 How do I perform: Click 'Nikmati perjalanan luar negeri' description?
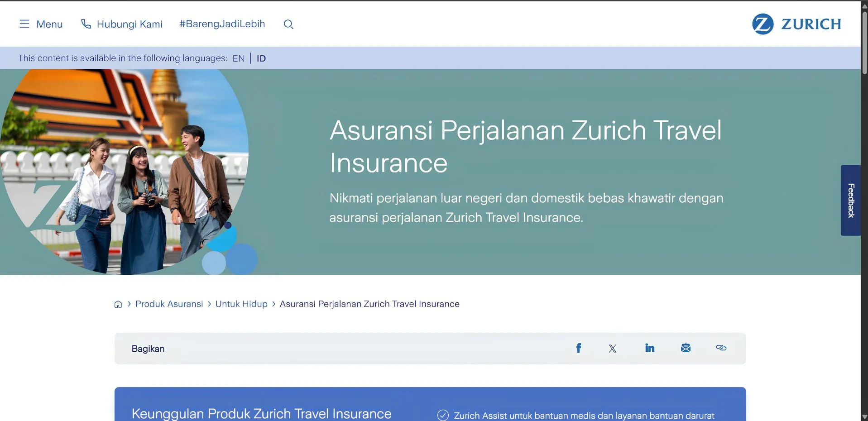pyautogui.click(x=526, y=208)
